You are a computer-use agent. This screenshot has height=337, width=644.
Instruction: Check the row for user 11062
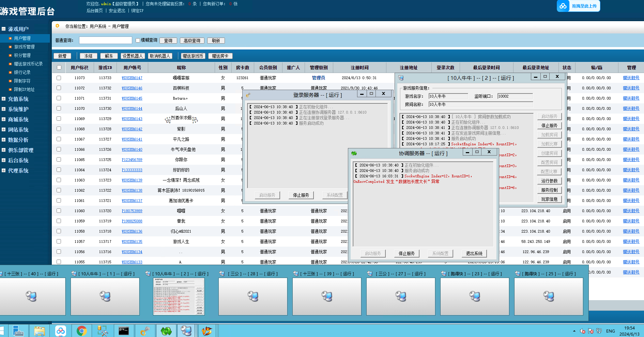click(x=59, y=190)
